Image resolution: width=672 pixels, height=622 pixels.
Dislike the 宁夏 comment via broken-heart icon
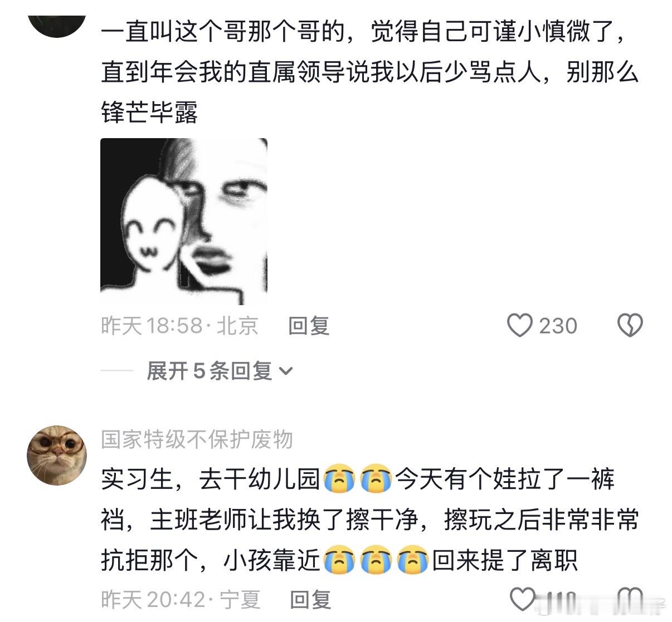[x=631, y=599]
